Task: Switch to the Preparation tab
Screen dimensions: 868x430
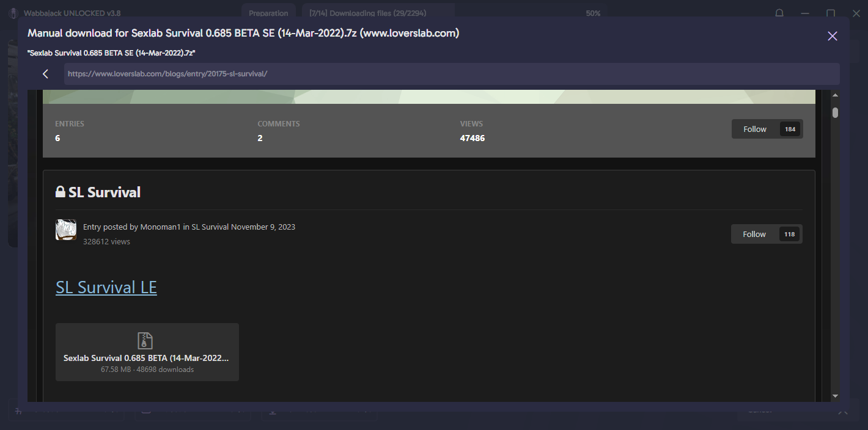Action: click(x=268, y=13)
